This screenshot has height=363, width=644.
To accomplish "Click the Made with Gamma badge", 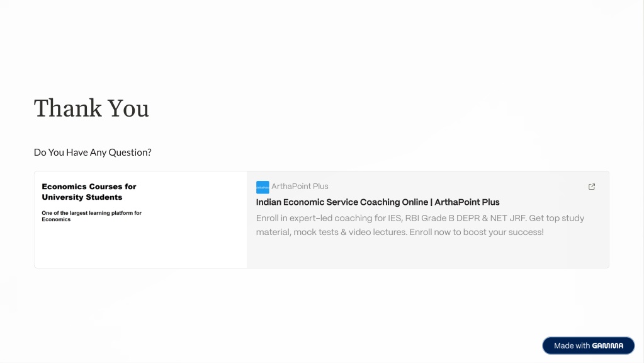I will tap(588, 346).
